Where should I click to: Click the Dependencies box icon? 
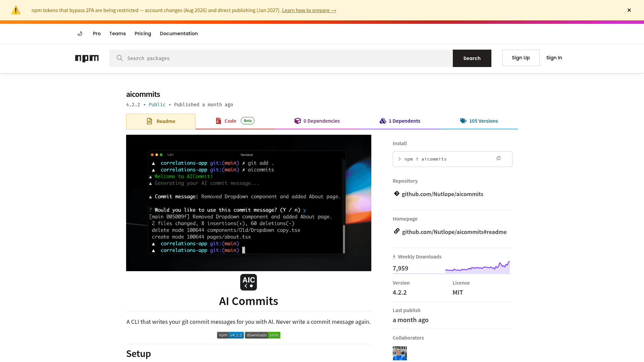[298, 121]
